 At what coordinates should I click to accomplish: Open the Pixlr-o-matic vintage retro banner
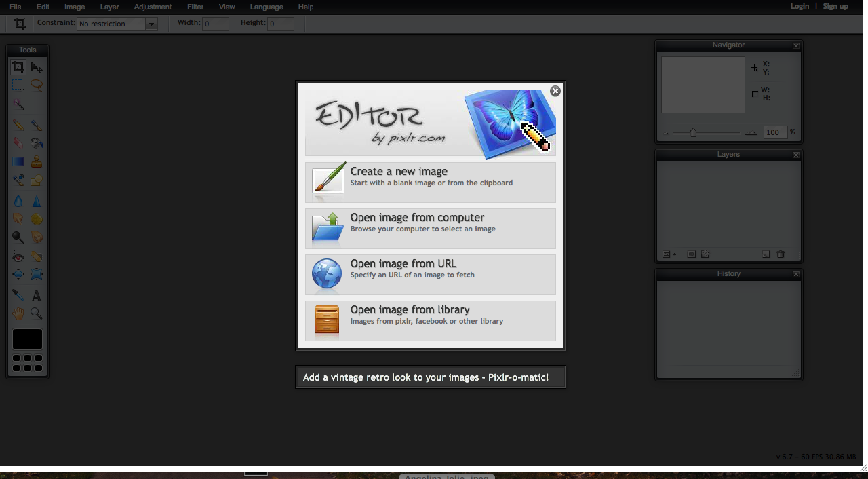431,377
